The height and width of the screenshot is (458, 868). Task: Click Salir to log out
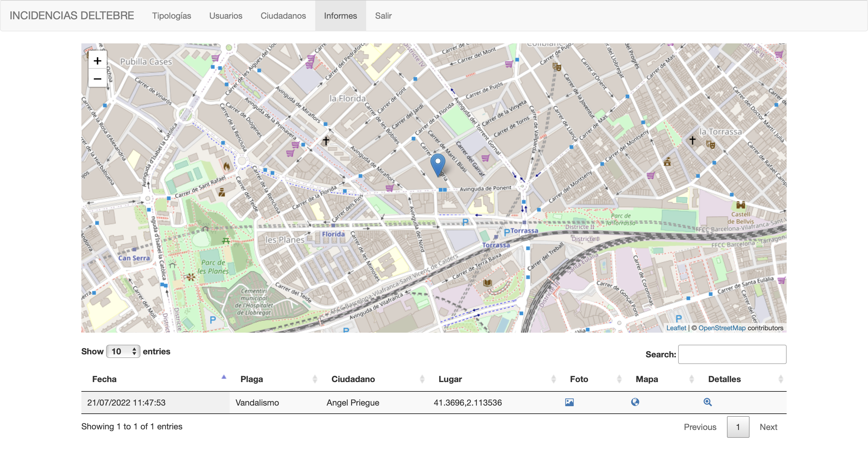(x=383, y=16)
